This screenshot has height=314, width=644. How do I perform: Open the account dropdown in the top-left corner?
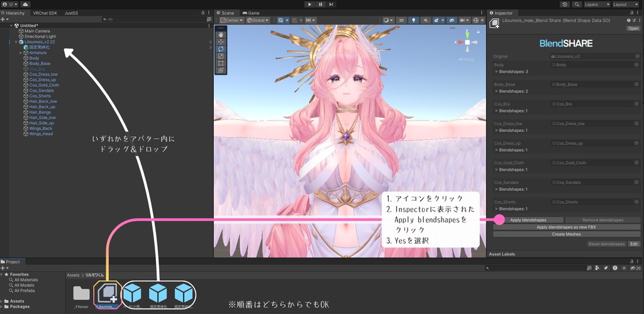10,4
